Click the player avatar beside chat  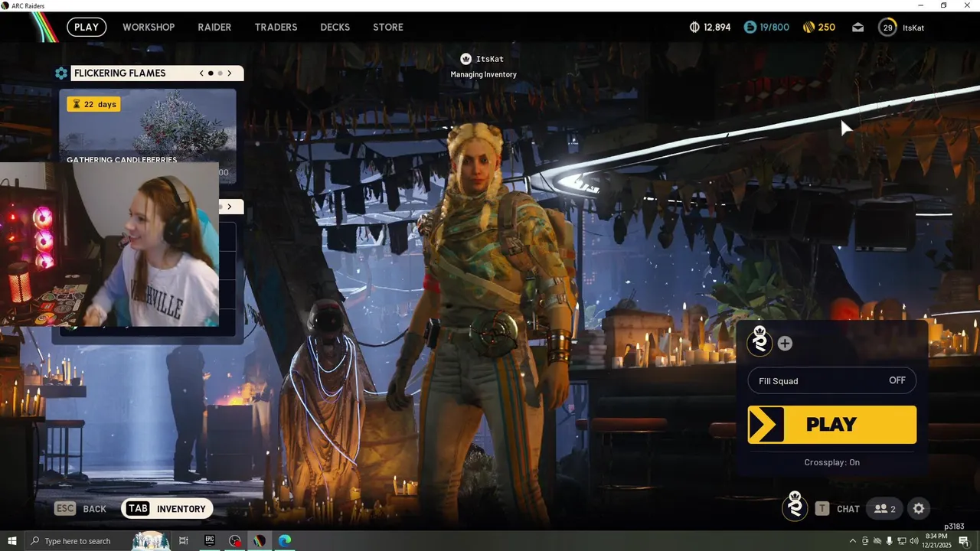(x=795, y=507)
